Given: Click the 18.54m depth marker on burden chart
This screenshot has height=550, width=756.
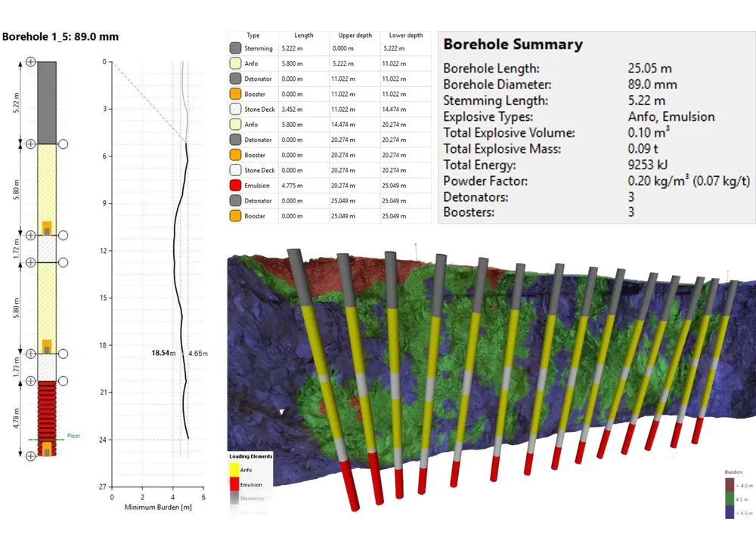Looking at the screenshot, I should click(x=163, y=353).
